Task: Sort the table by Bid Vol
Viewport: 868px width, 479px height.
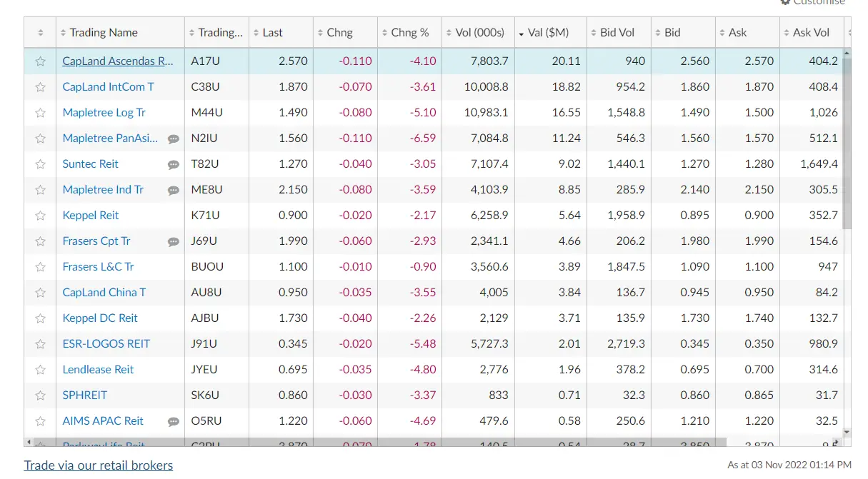Action: [619, 33]
